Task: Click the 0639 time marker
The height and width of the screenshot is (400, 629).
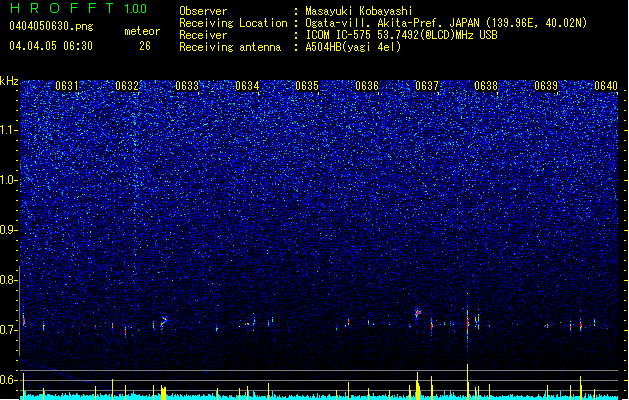Action: click(546, 86)
